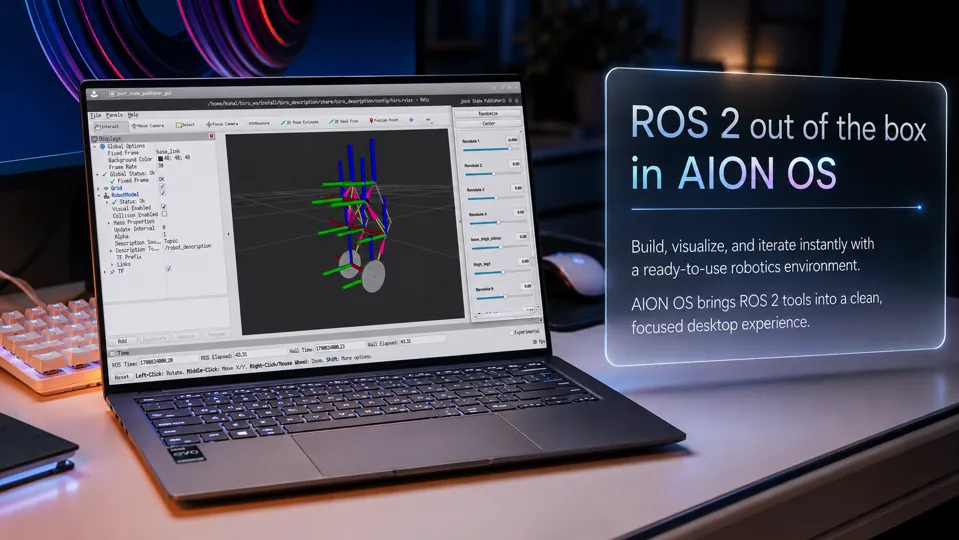The image size is (959, 540).
Task: Click the Randomize button
Action: point(488,114)
